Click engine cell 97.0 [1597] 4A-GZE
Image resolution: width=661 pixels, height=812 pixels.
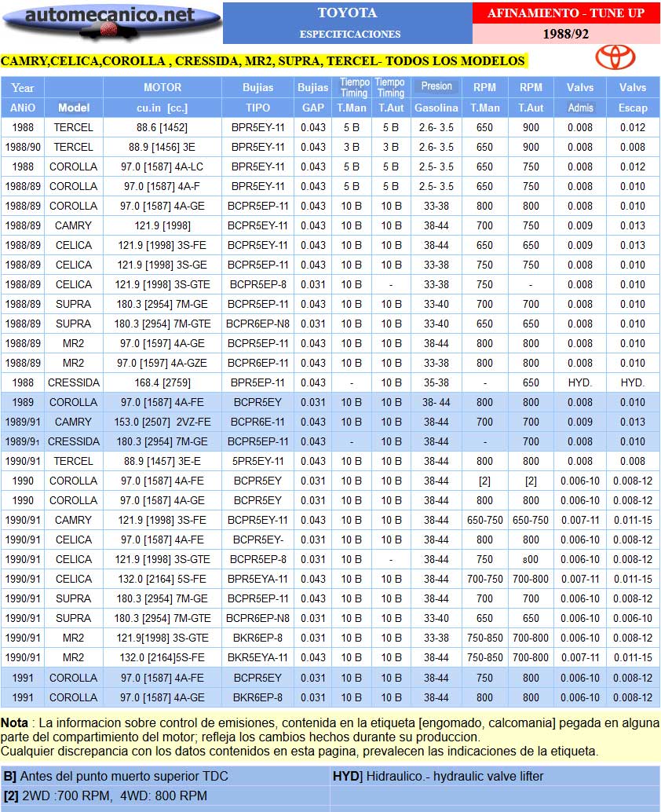163,363
